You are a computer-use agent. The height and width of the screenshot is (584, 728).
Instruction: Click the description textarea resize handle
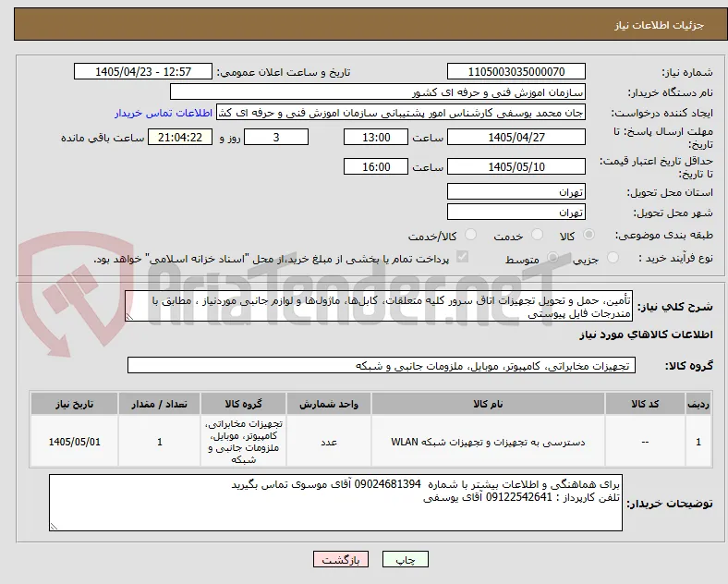tap(129, 317)
